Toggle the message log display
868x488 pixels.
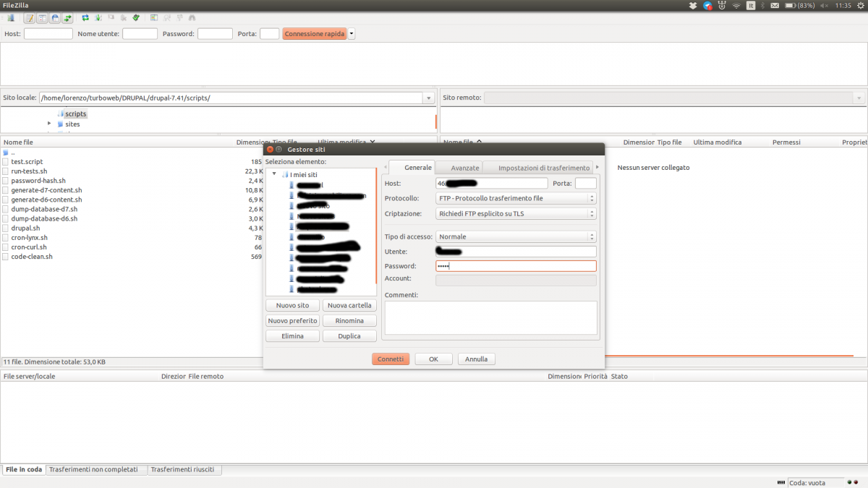click(30, 17)
